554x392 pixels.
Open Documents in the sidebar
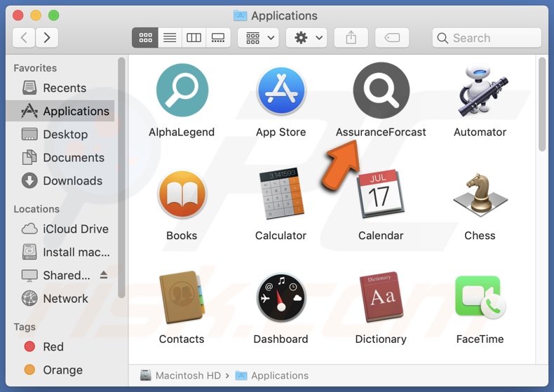point(60,158)
